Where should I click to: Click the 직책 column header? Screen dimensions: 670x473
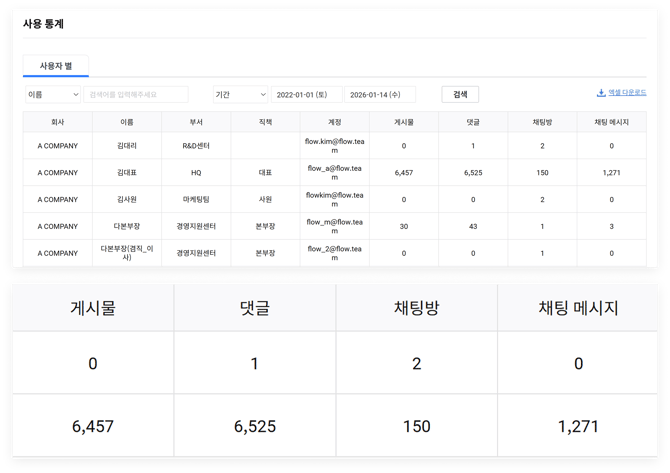265,122
